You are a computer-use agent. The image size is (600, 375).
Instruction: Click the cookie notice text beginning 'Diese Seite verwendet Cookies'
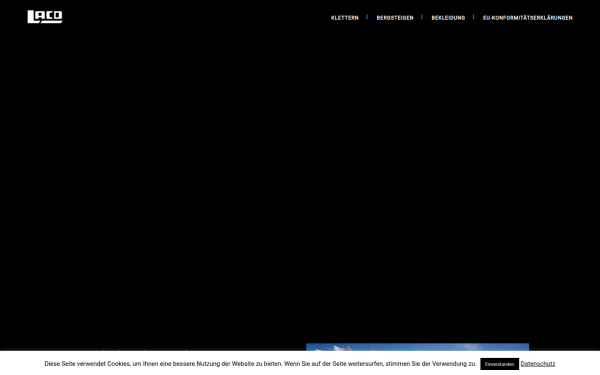coord(260,364)
